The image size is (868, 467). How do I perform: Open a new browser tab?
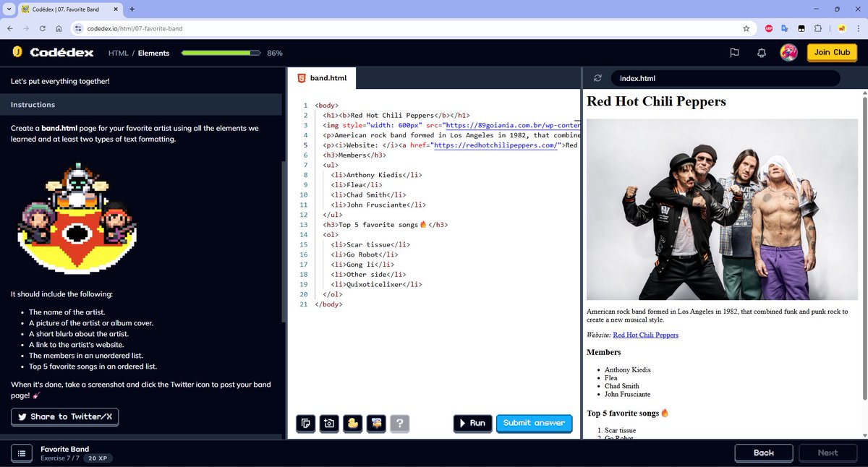click(x=132, y=9)
